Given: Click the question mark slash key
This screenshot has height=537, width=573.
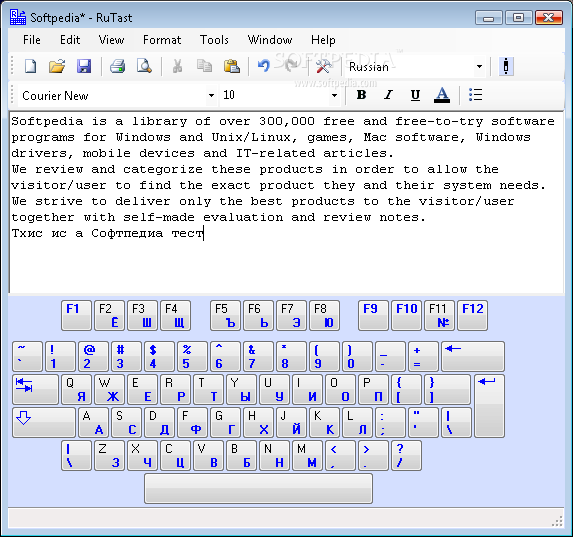Looking at the screenshot, I should pyautogui.click(x=406, y=455).
